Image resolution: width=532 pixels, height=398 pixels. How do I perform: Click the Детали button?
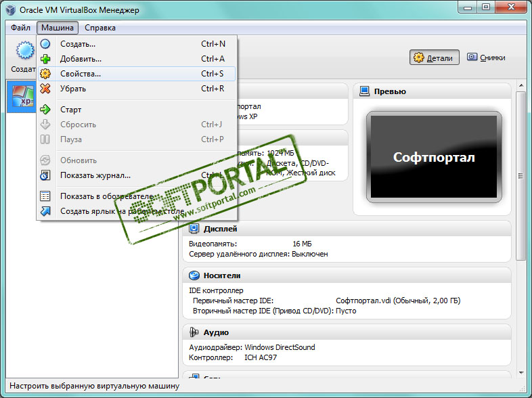[x=435, y=58]
